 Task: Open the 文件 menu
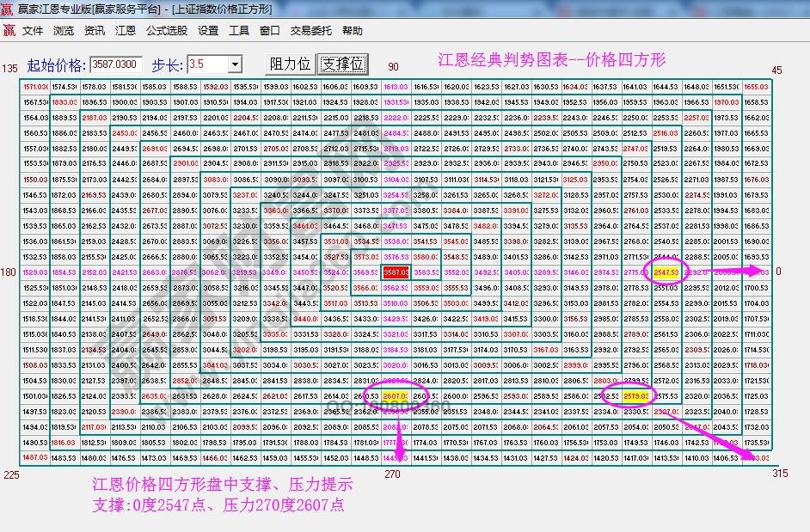32,30
